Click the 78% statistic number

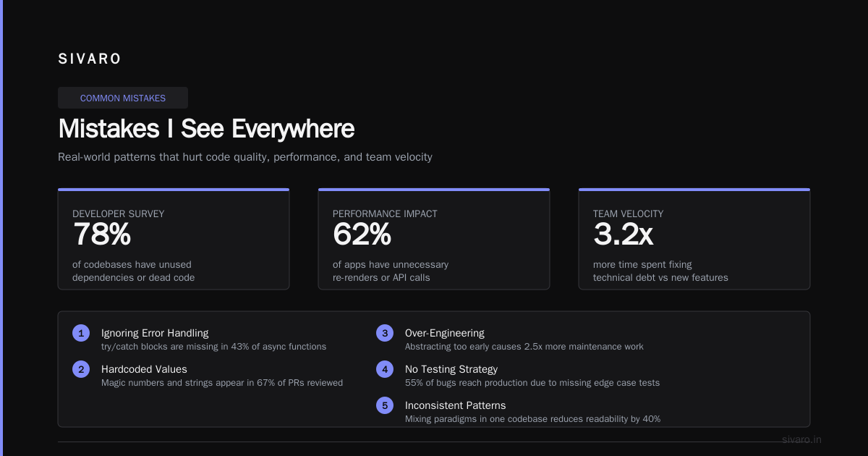[102, 235]
